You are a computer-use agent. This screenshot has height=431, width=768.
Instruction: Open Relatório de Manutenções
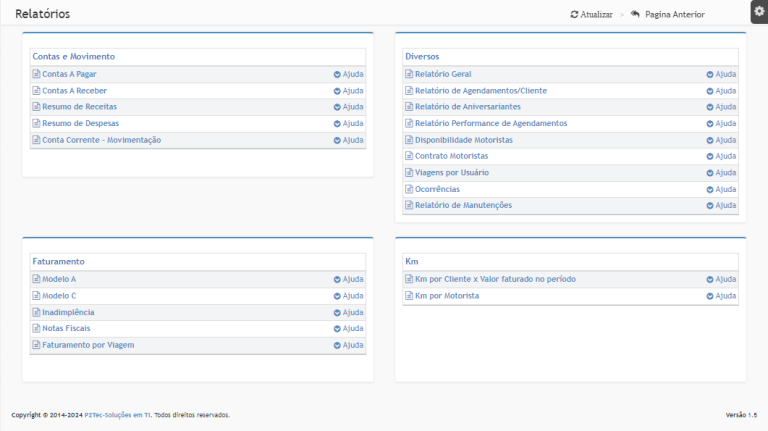tap(463, 205)
